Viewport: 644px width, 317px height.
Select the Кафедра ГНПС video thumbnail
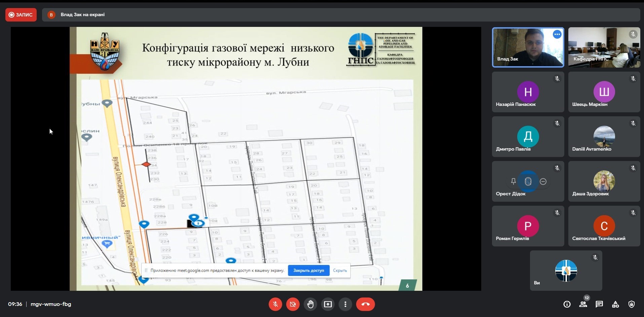[604, 47]
